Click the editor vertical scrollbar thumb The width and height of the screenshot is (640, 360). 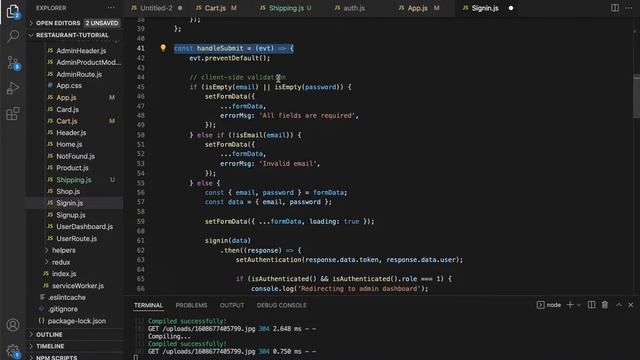(636, 96)
